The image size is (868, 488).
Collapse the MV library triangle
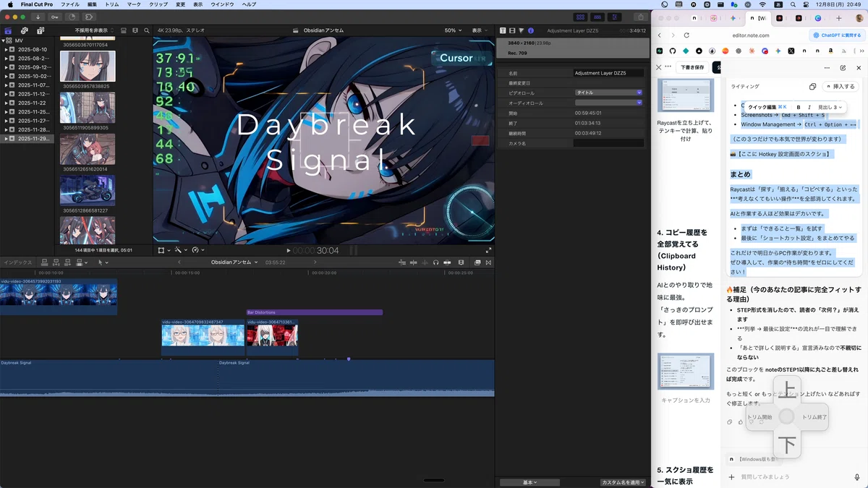pyautogui.click(x=3, y=40)
